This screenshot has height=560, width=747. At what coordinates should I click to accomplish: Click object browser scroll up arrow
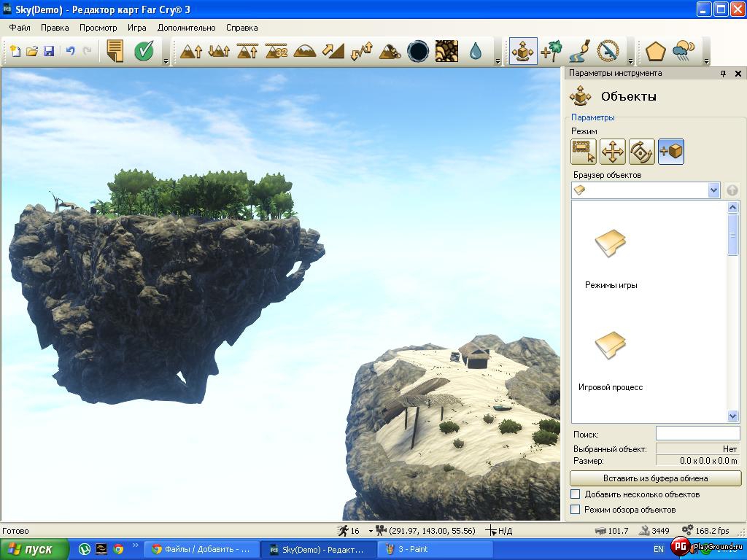[x=732, y=206]
